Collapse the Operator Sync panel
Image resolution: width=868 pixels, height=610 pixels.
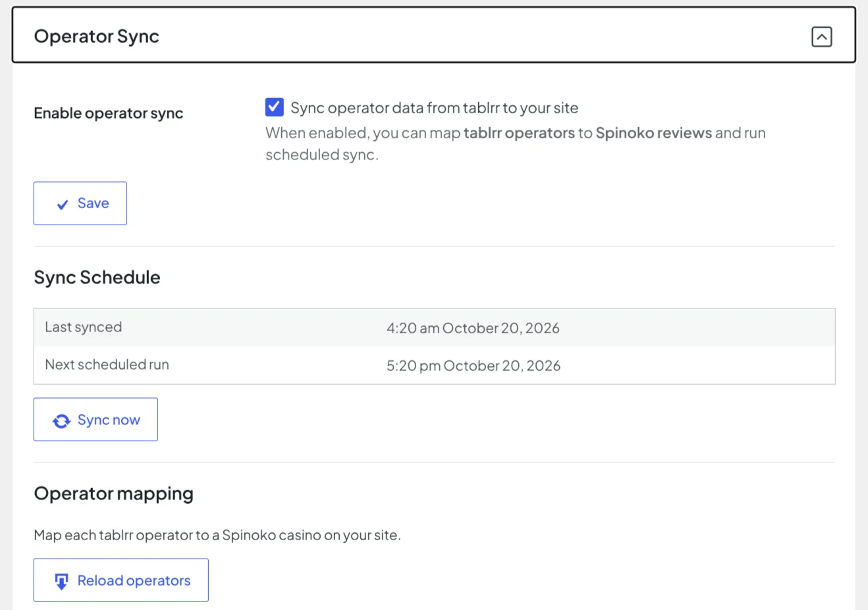pos(821,37)
